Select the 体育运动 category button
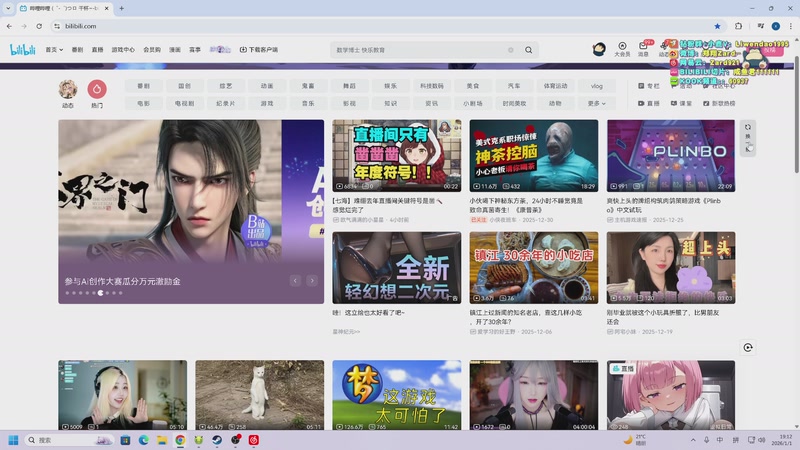The height and width of the screenshot is (450, 800). (x=555, y=86)
